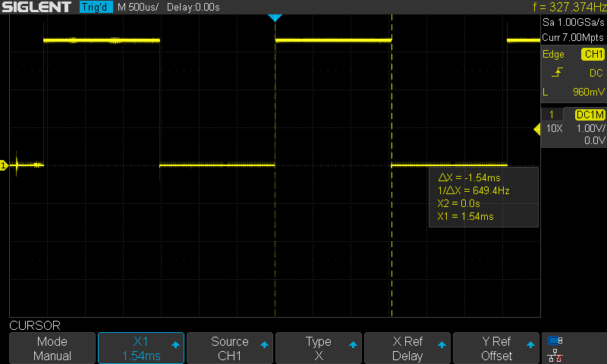The height and width of the screenshot is (364, 607).
Task: Click the trigger level 960mV value
Action: pos(589,92)
